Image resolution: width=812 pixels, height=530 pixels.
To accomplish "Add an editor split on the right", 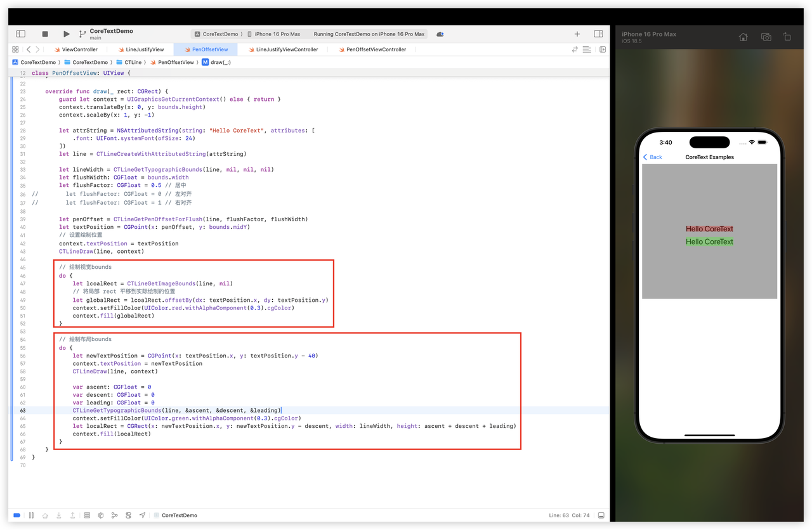I will pos(603,49).
